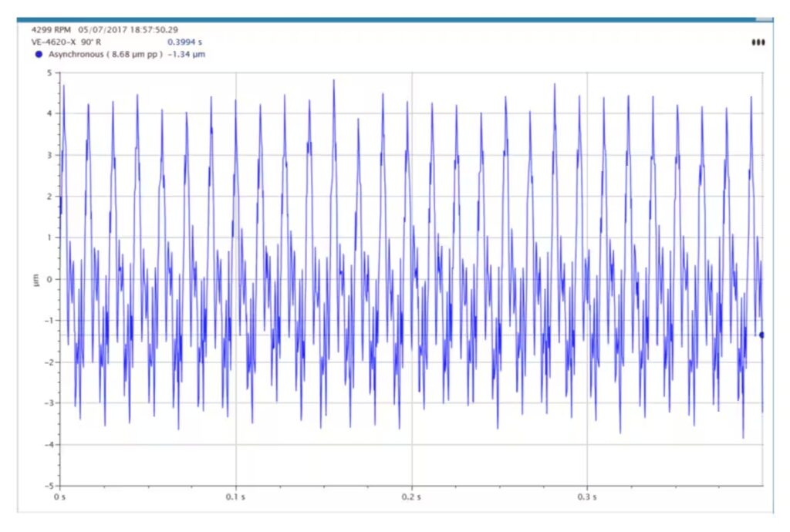Click the -1.34 µm cursor amplitude value
The height and width of the screenshot is (532, 790).
[x=187, y=55]
